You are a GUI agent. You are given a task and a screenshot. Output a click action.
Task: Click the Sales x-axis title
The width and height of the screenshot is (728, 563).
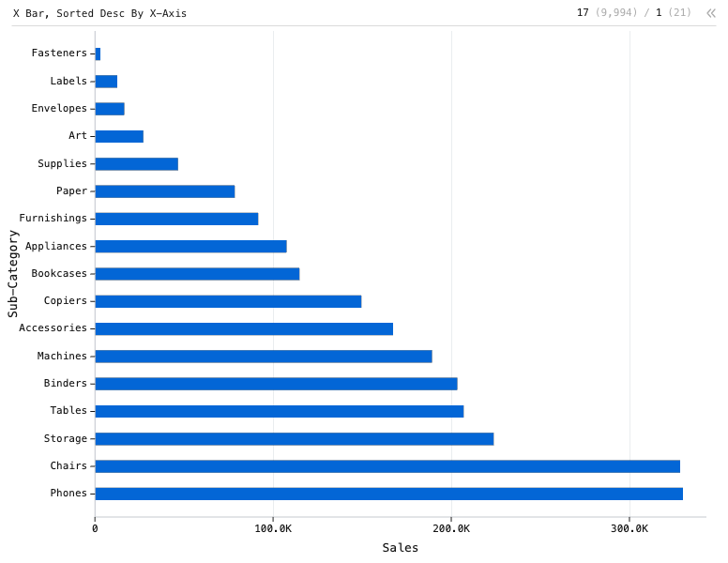click(x=401, y=548)
